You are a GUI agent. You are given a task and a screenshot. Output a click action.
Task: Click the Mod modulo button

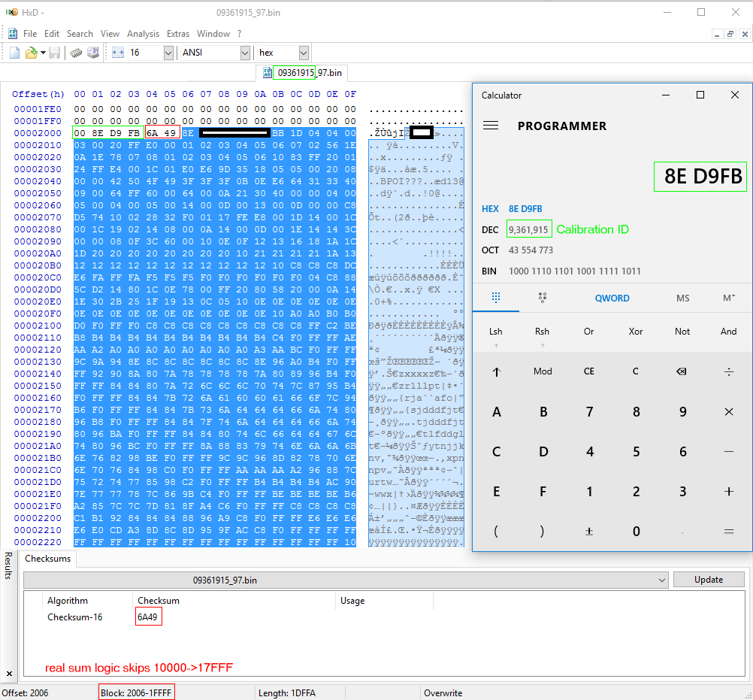(543, 371)
